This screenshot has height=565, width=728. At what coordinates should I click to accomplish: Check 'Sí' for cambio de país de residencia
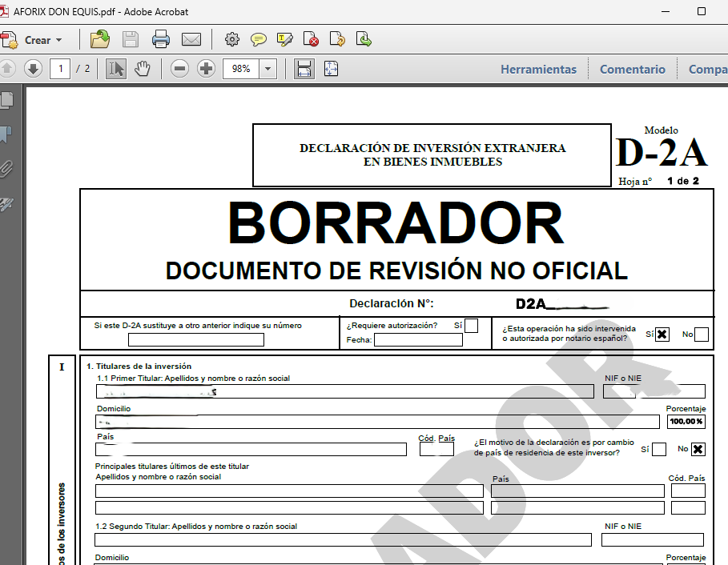658,449
